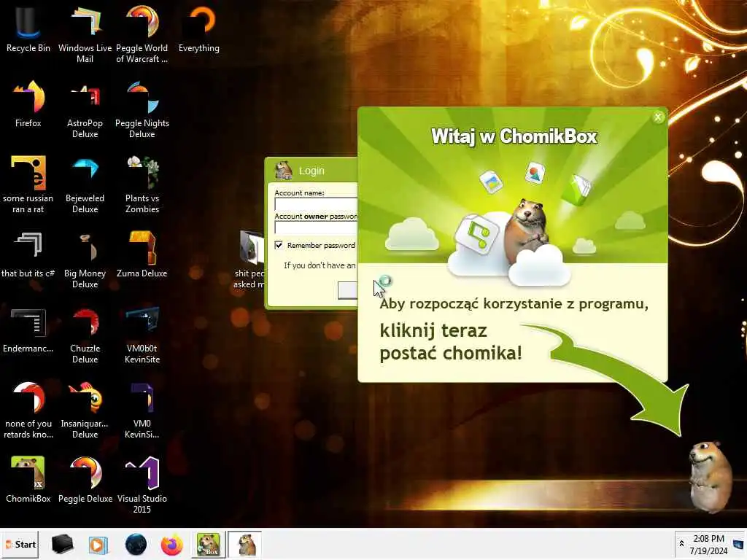Image resolution: width=747 pixels, height=560 pixels.
Task: Open Firefox from the taskbar
Action: [172, 545]
